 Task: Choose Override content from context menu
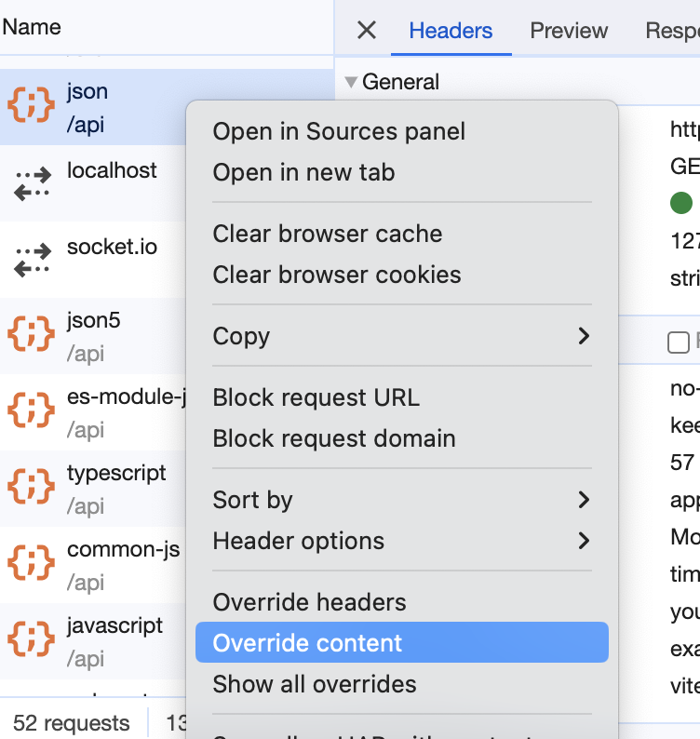point(308,643)
